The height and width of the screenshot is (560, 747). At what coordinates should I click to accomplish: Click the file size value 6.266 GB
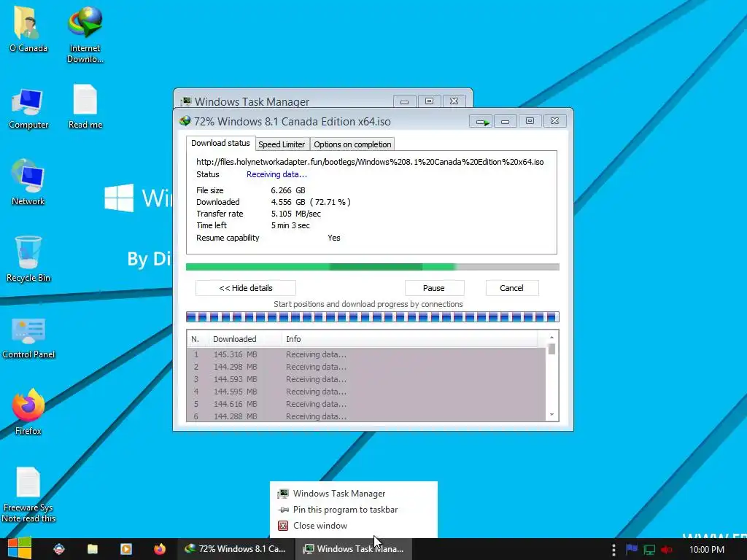pos(287,190)
